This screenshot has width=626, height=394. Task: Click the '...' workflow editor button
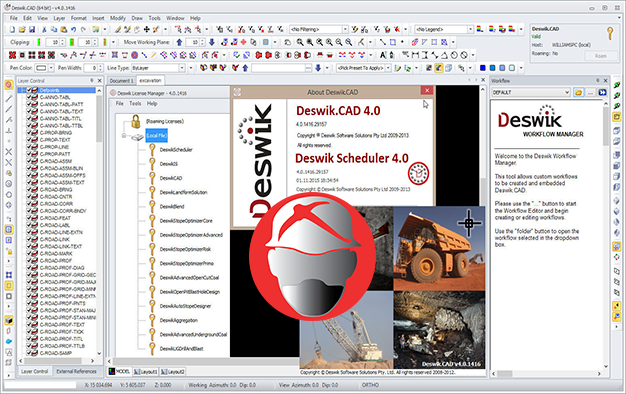tap(590, 92)
